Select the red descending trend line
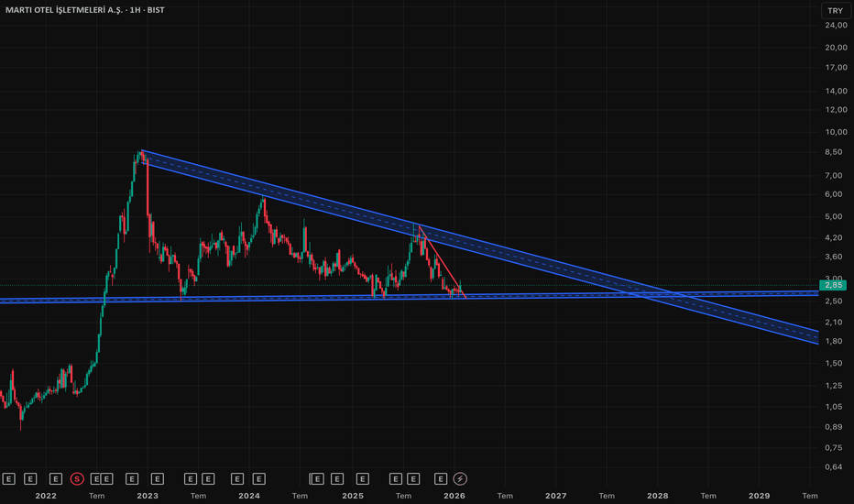854x504 pixels. [x=441, y=260]
